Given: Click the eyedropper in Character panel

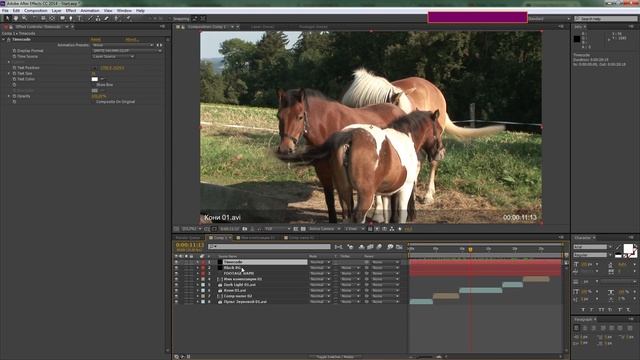Looking at the screenshot, I should point(619,247).
